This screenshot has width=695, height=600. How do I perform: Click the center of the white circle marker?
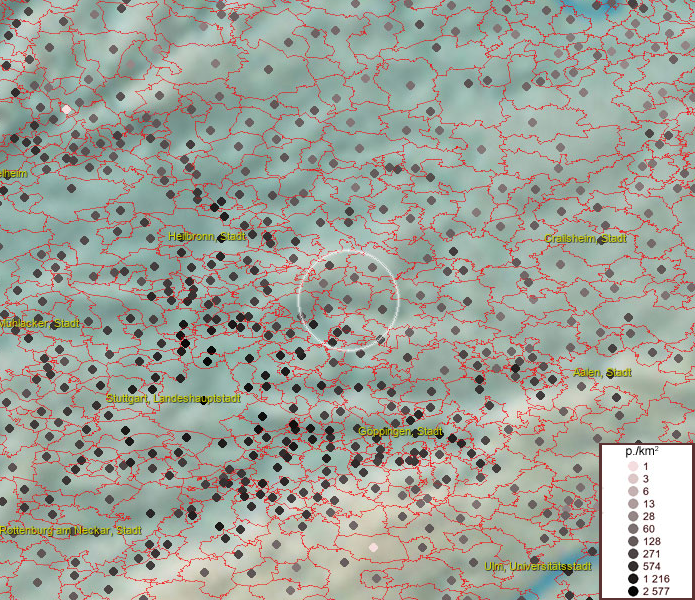pos(349,299)
